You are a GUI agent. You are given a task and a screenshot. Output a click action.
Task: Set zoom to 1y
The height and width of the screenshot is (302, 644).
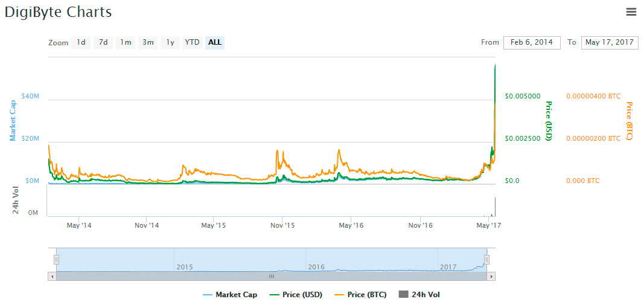tap(170, 42)
